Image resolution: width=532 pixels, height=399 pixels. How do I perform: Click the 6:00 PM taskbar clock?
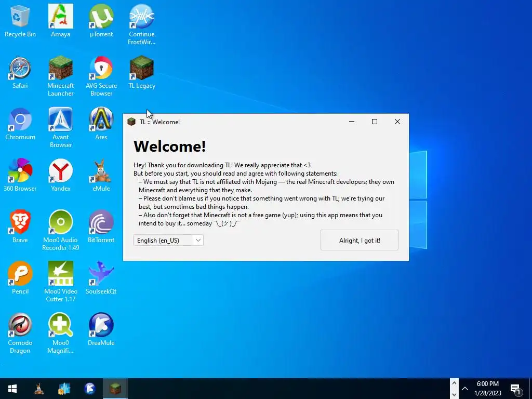click(487, 389)
